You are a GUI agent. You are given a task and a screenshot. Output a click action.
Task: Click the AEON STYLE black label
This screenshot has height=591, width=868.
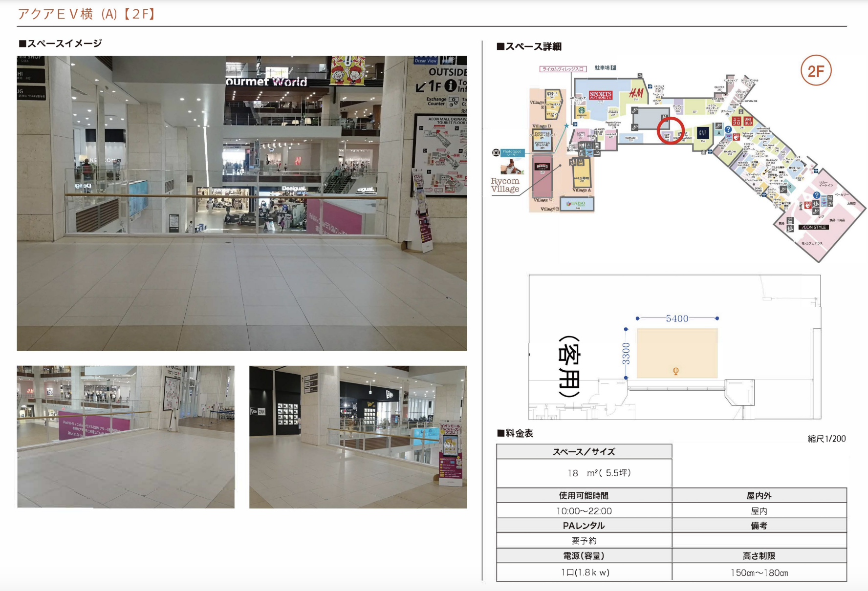(813, 227)
